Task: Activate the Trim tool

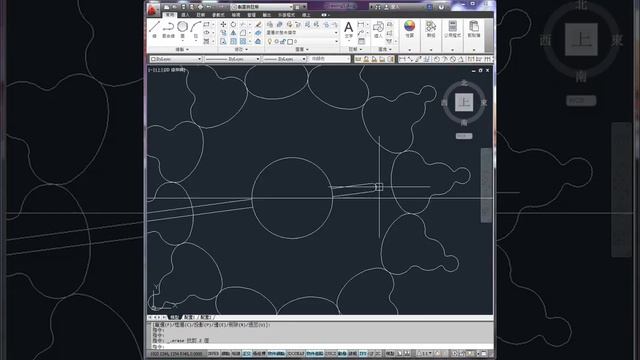Action: click(242, 24)
